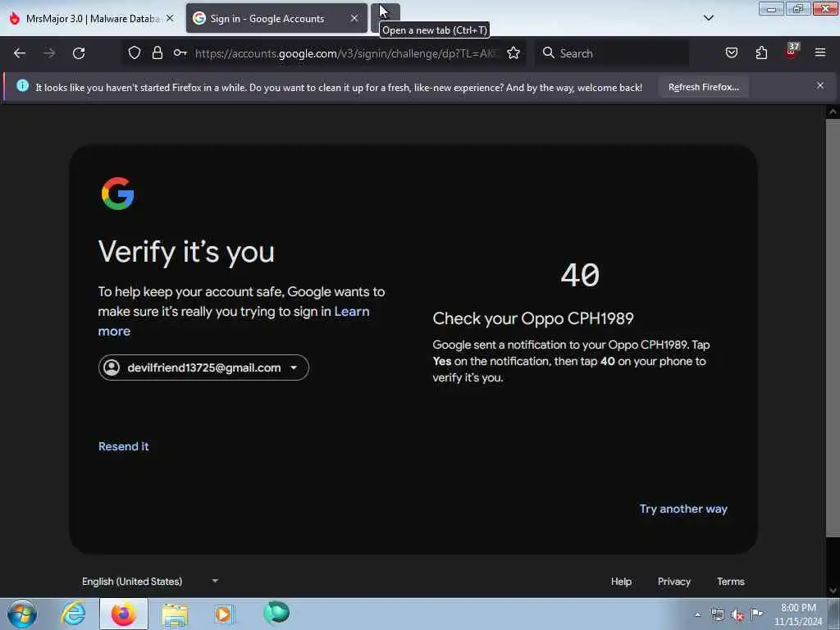Launch Internet Explorer from taskbar
Viewport: 840px width, 630px height.
[73, 614]
